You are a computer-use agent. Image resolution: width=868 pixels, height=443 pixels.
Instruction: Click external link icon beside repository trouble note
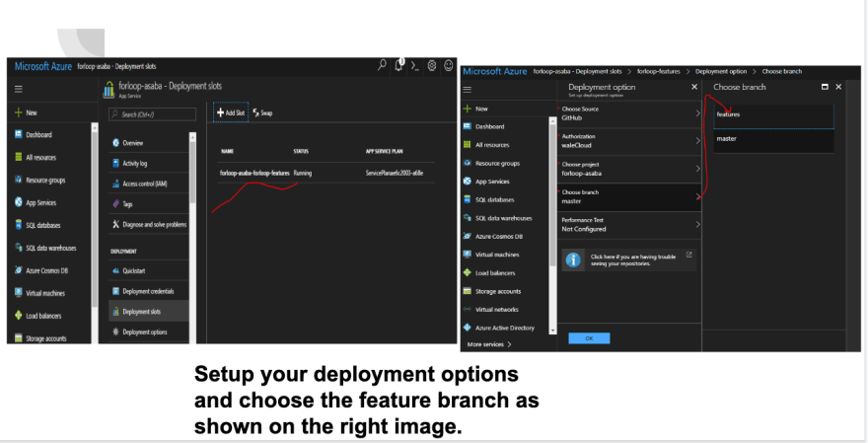[689, 255]
